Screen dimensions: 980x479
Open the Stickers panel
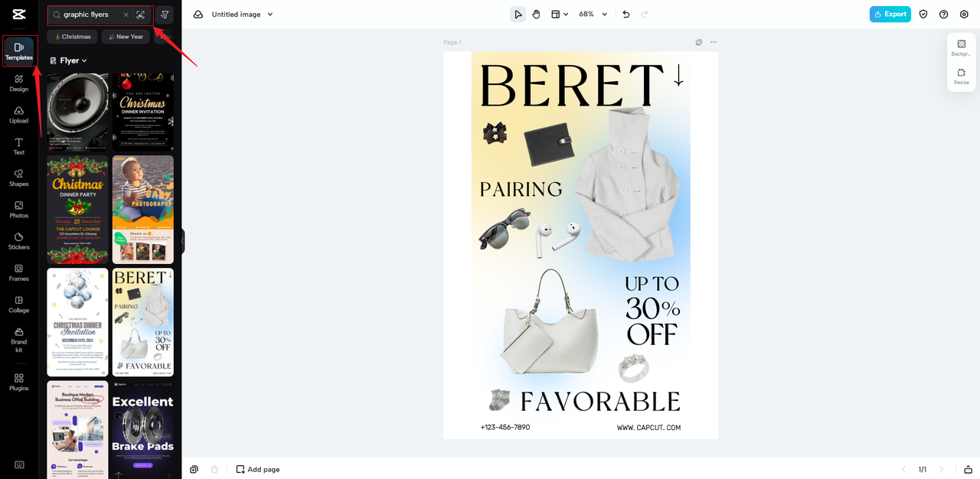(x=19, y=241)
